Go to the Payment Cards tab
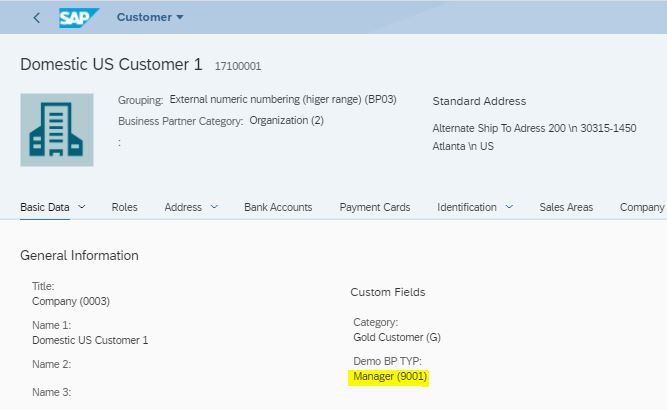 (375, 207)
